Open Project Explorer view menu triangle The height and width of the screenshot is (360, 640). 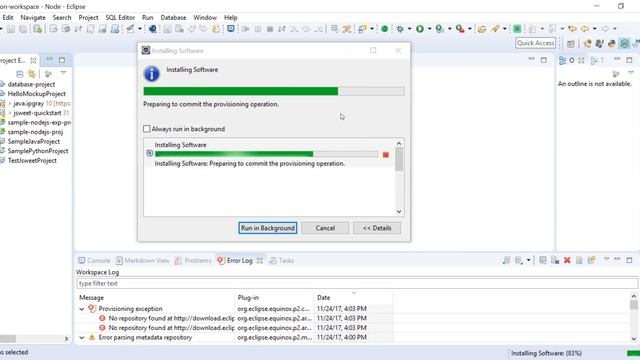point(63,73)
